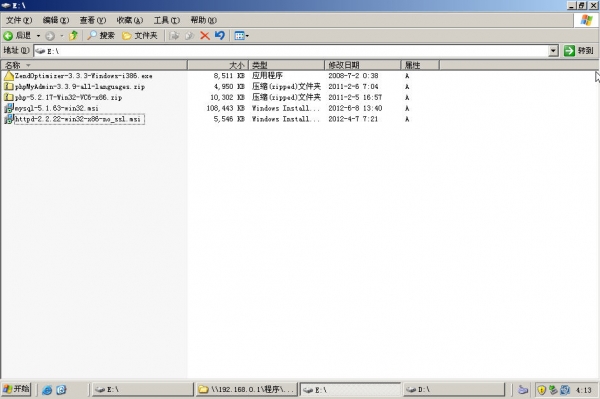Sort by Name (名称) column header
Image resolution: width=600 pixels, height=399 pixels.
[94, 65]
